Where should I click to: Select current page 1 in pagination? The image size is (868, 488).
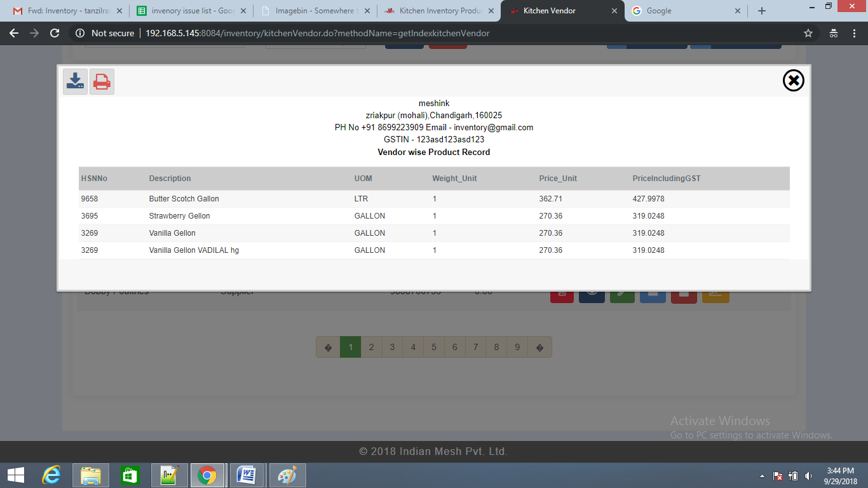click(x=351, y=347)
